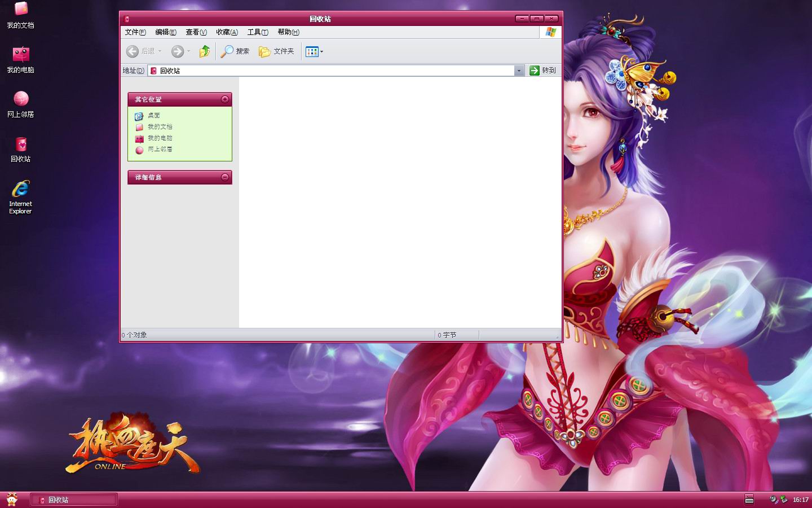
Task: Minimize the 回收站 window
Action: (522, 19)
